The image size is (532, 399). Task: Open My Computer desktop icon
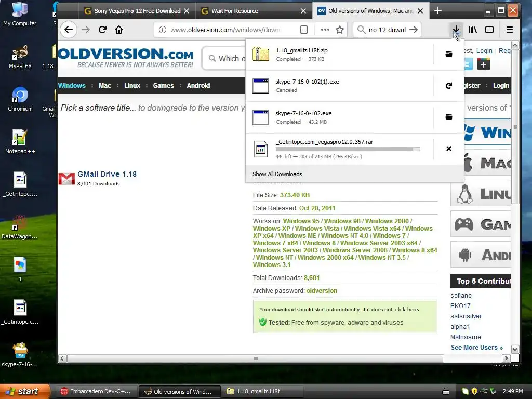(20, 14)
